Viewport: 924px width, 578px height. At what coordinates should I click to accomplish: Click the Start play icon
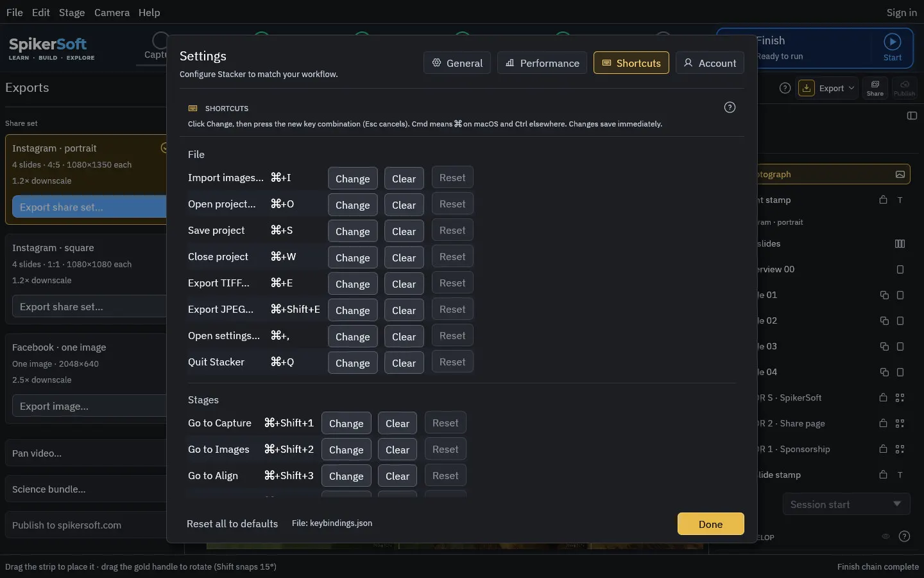[892, 42]
